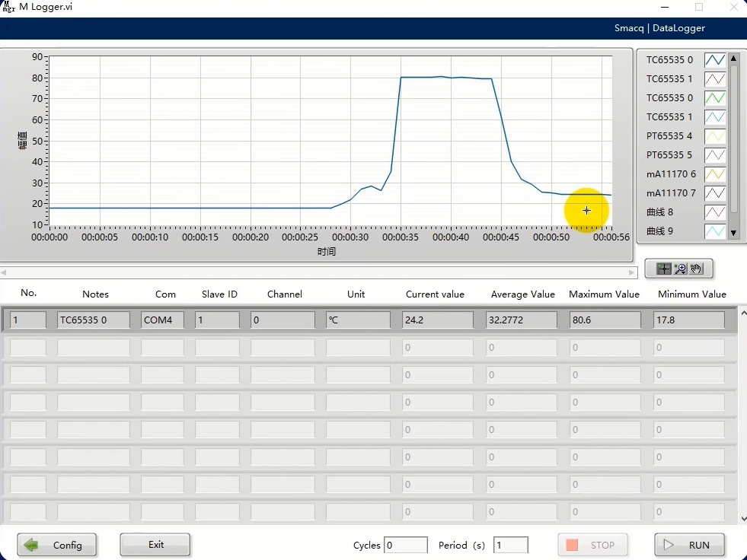Select the pan hand tool in graph palette
The image size is (747, 560).
[x=696, y=269]
